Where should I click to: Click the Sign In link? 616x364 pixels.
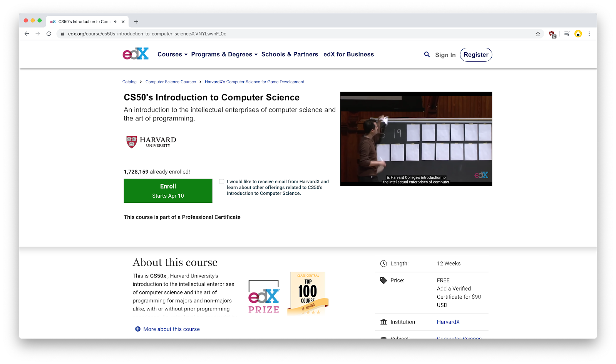point(445,55)
